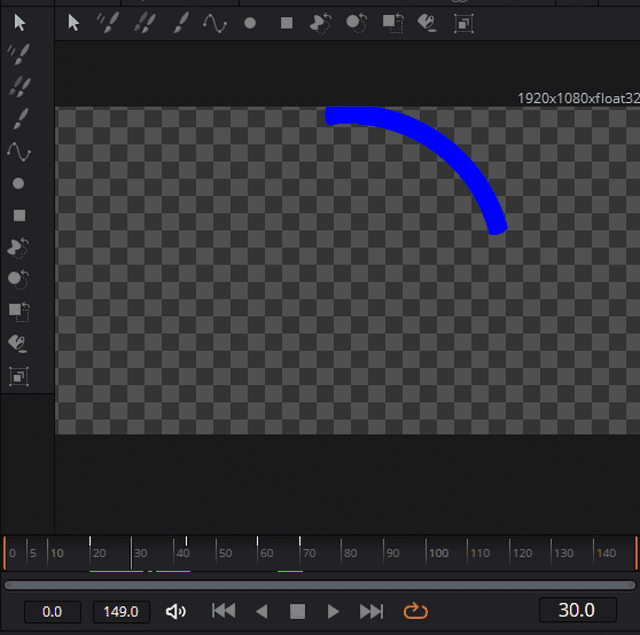Choose Copy Ellipse tool in vertical toolbar
Viewport: 640px width, 635px height.
pyautogui.click(x=18, y=280)
